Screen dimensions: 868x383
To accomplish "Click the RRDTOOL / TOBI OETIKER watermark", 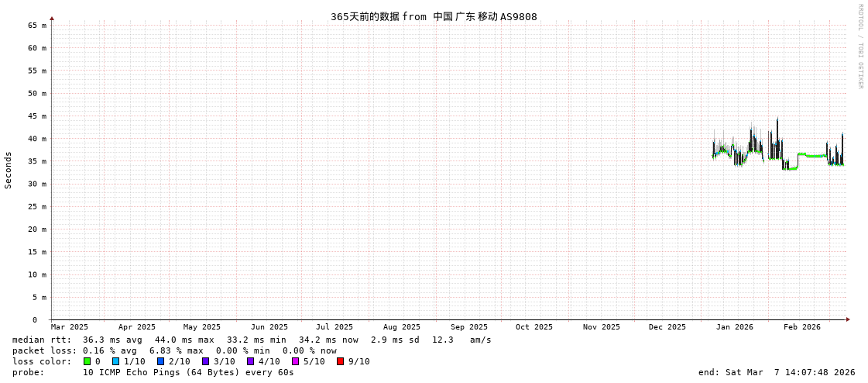I will 859,47.
